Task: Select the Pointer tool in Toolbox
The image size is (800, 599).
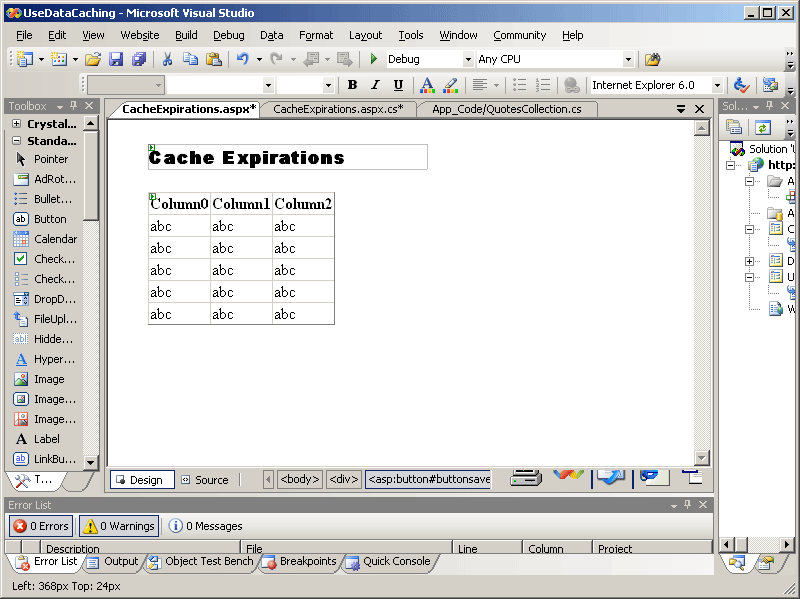Action: [x=50, y=159]
